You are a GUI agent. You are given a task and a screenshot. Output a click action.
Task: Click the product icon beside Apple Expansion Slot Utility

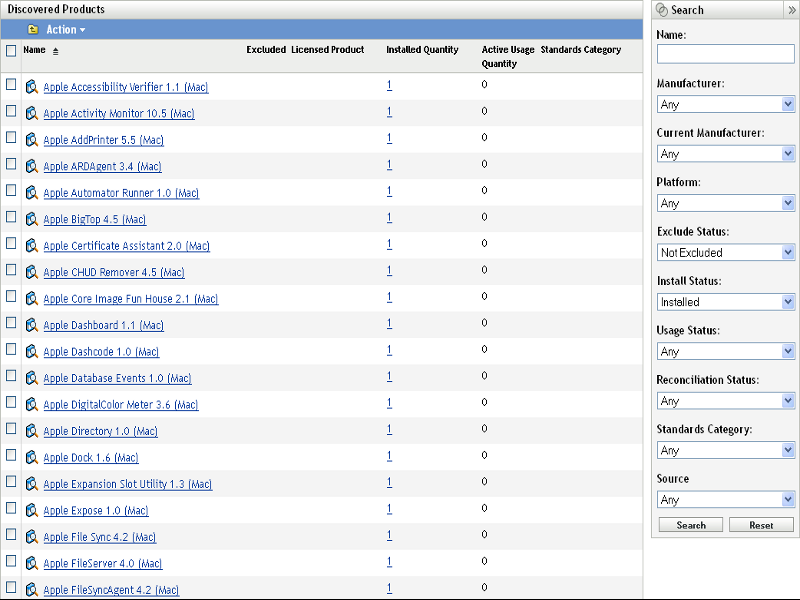(32, 484)
